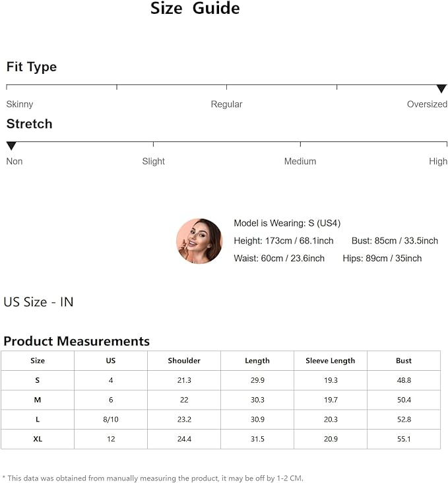Click the Length column header
This screenshot has width=448, height=483.
257,361
